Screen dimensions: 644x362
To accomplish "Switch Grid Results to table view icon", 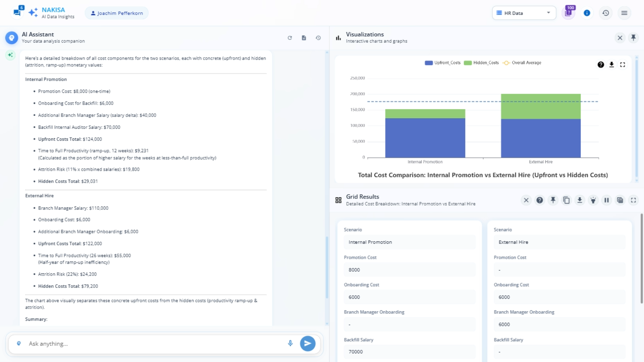I will [x=620, y=200].
